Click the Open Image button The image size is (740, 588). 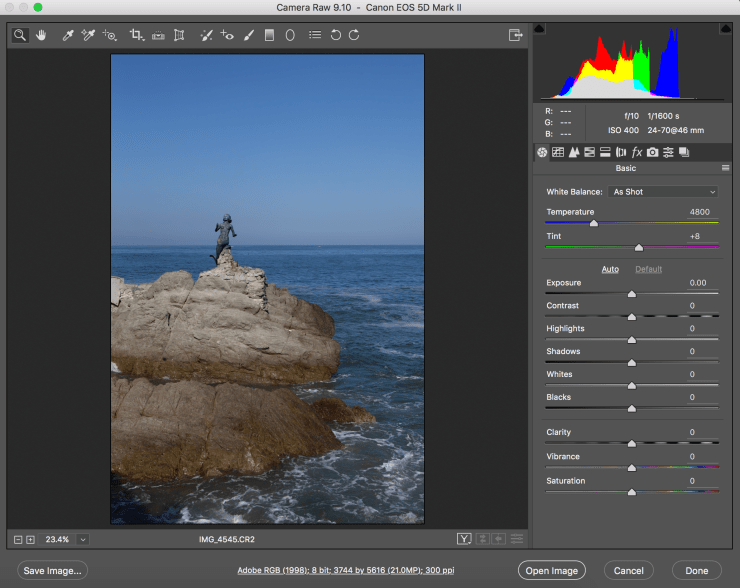pos(551,571)
